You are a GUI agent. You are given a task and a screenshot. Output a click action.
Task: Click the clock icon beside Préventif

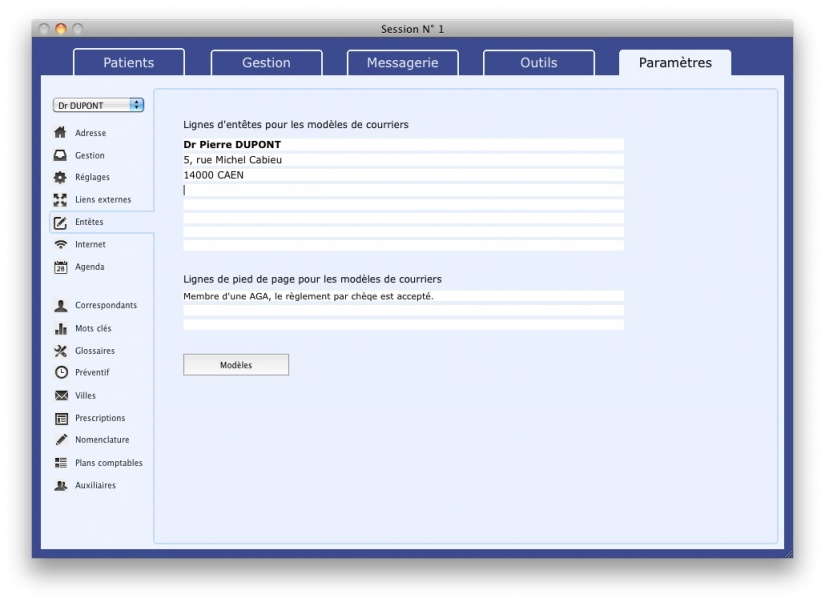tap(62, 373)
